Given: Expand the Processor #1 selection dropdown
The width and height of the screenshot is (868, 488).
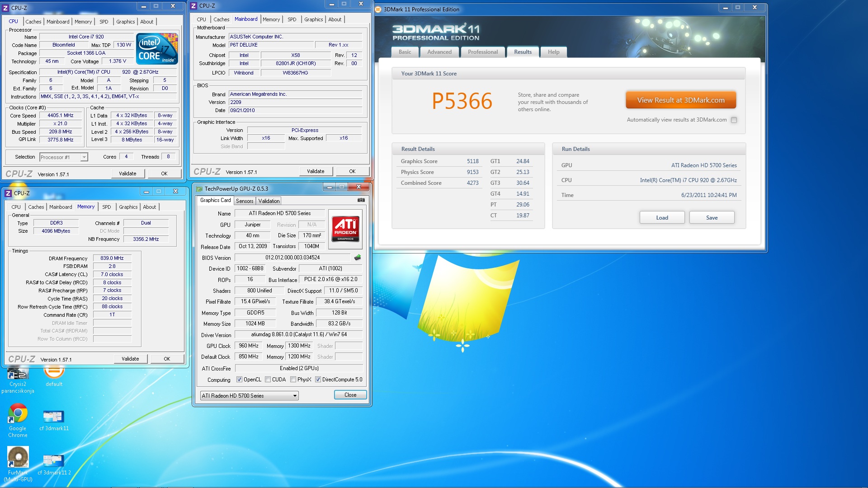Looking at the screenshot, I should [x=84, y=157].
